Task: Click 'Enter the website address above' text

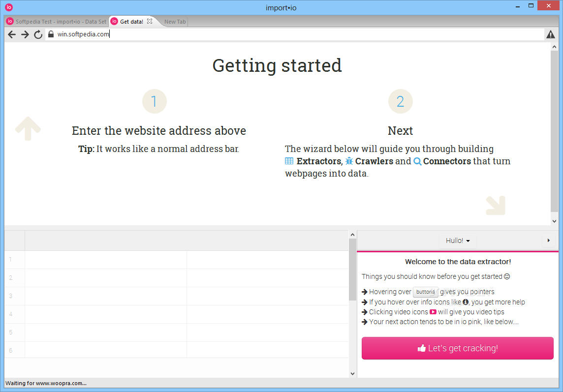Action: (x=158, y=131)
